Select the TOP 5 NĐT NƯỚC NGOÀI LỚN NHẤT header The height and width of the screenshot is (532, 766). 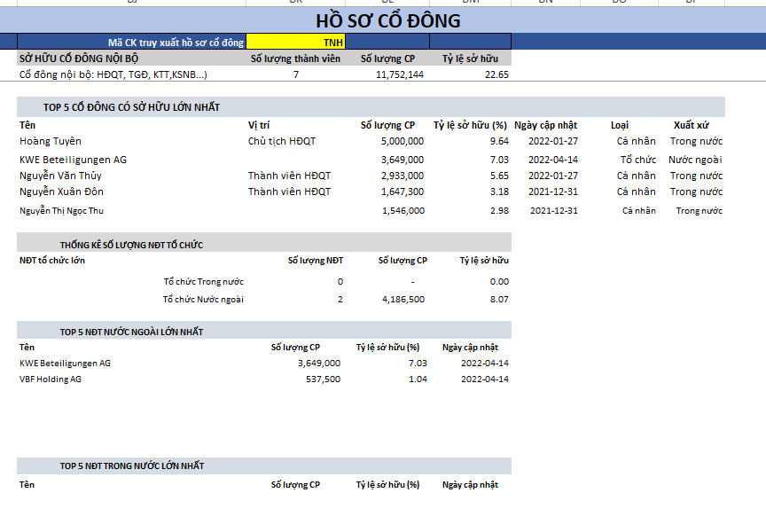(x=131, y=332)
